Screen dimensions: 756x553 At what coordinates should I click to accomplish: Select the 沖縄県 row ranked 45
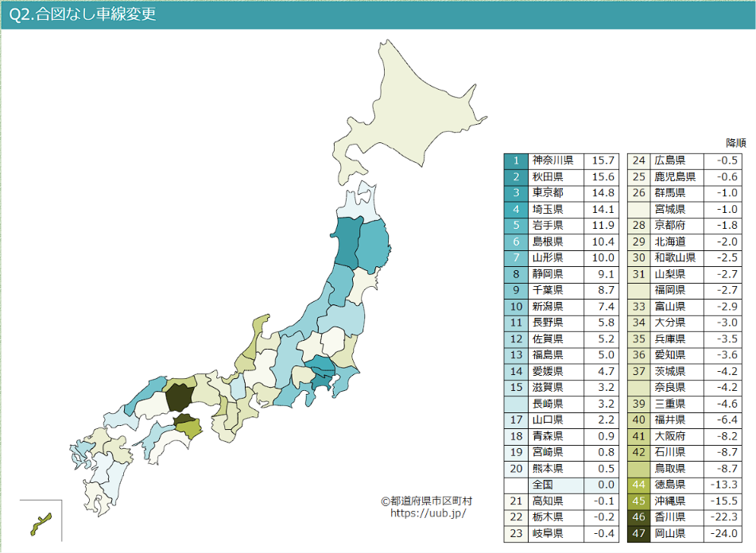pyautogui.click(x=684, y=501)
